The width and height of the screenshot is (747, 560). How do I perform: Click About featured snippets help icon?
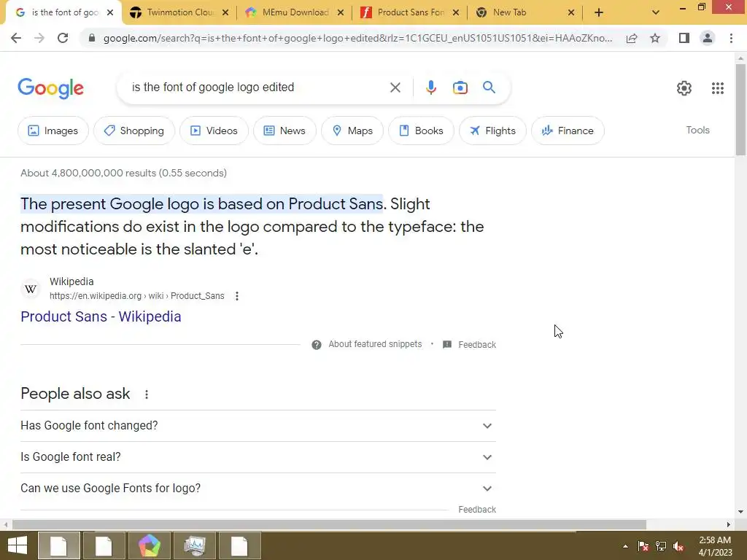tap(317, 345)
